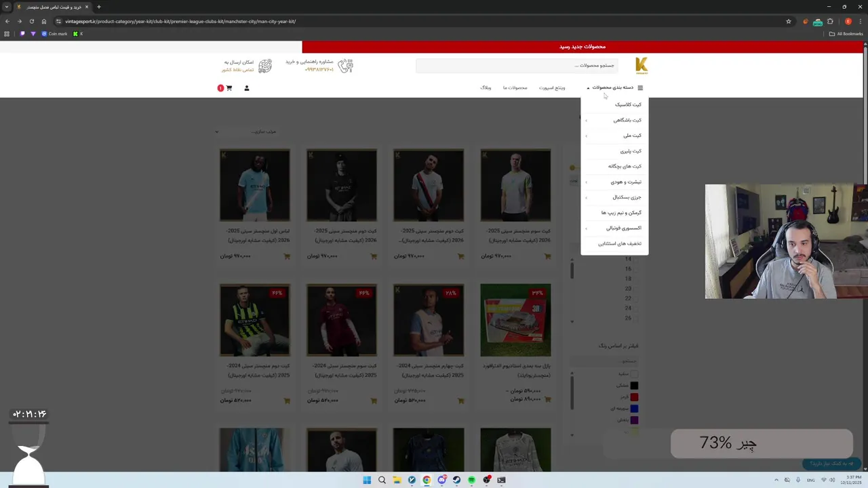868x488 pixels.
Task: Expand the جرزی بسکتبال submenu arrow
Action: (587, 197)
